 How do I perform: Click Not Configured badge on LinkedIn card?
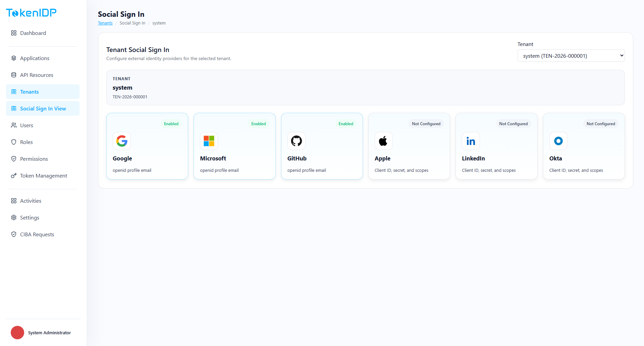(514, 124)
